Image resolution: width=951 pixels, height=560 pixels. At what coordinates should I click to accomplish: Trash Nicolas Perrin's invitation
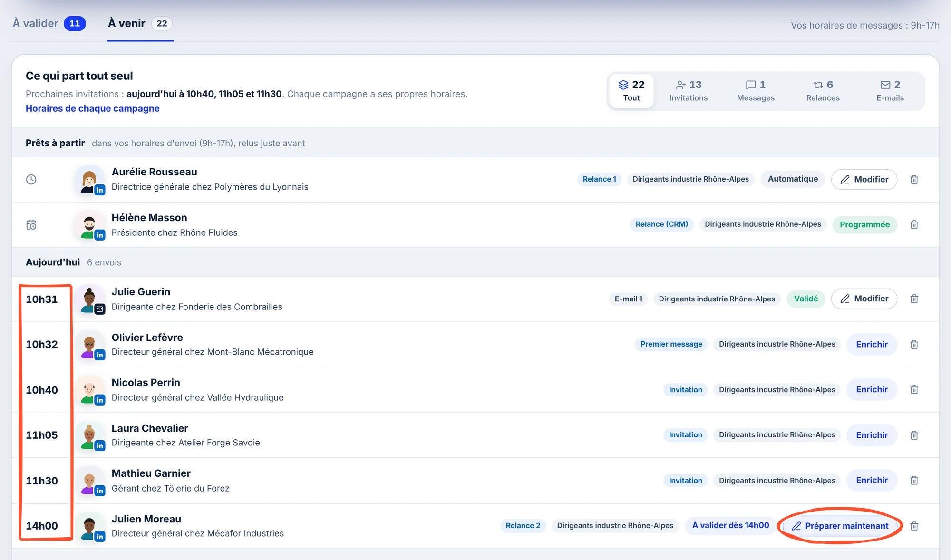[x=914, y=390]
